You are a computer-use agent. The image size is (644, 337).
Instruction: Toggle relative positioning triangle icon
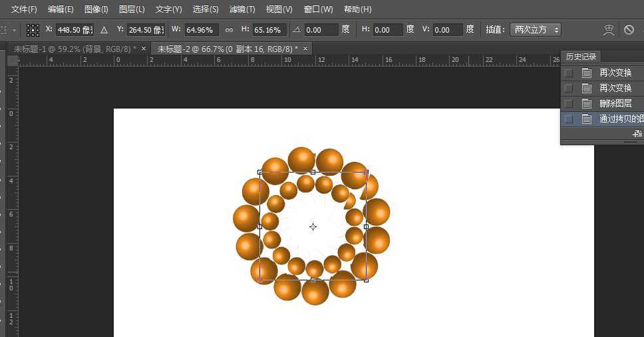point(104,30)
